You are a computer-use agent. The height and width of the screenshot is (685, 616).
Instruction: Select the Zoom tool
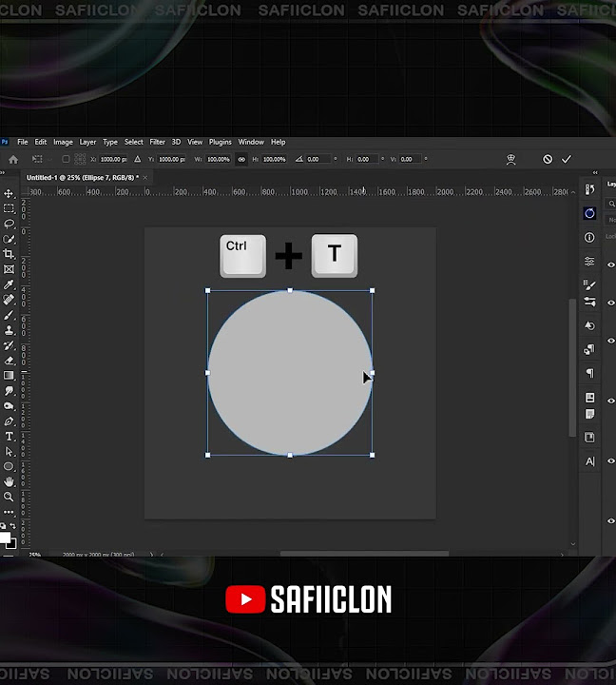click(9, 497)
